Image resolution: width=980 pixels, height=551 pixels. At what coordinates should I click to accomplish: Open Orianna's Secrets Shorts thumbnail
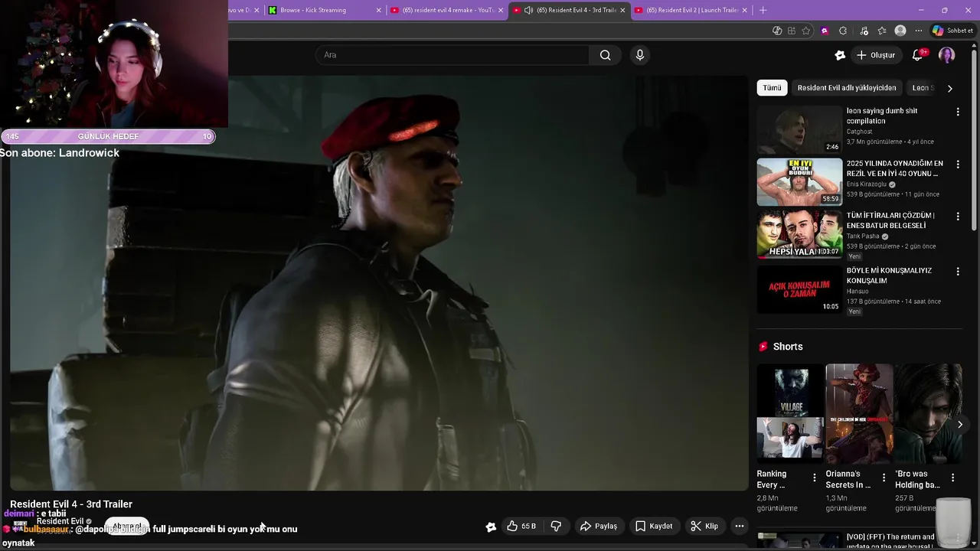click(x=859, y=413)
